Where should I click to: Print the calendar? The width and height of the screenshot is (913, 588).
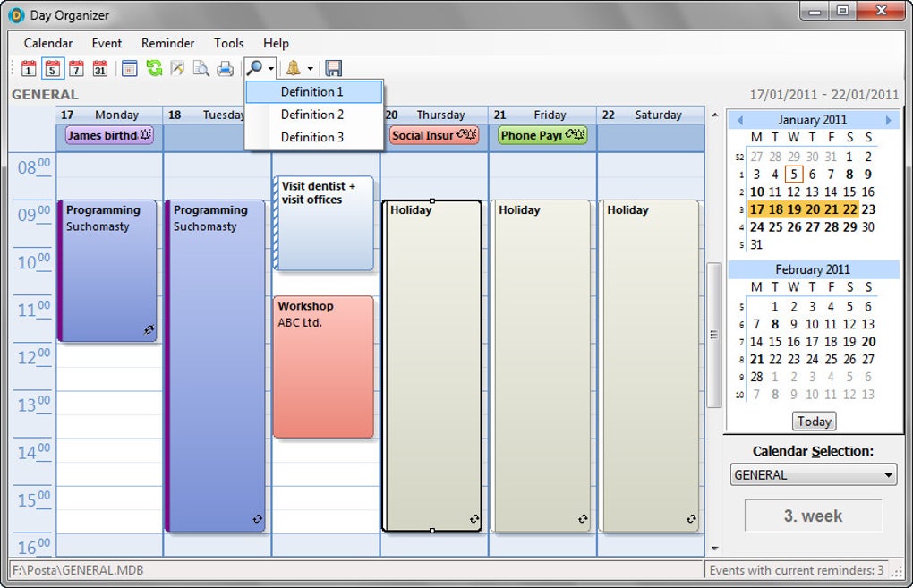click(x=224, y=68)
